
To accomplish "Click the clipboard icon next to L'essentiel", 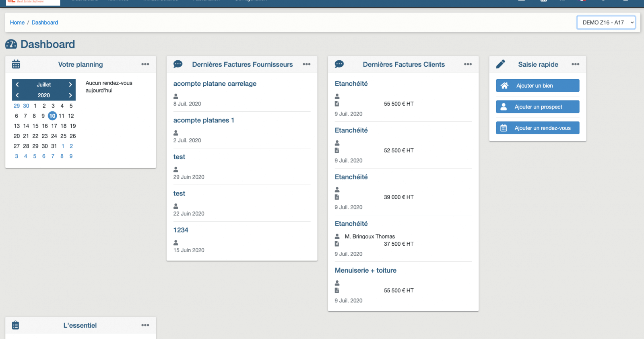I will pos(16,325).
